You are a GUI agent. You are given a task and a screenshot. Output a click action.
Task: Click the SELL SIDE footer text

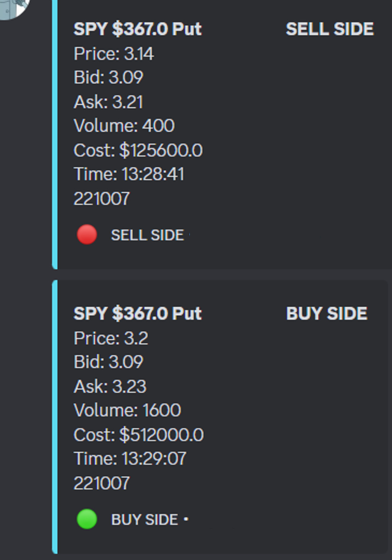pyautogui.click(x=147, y=235)
